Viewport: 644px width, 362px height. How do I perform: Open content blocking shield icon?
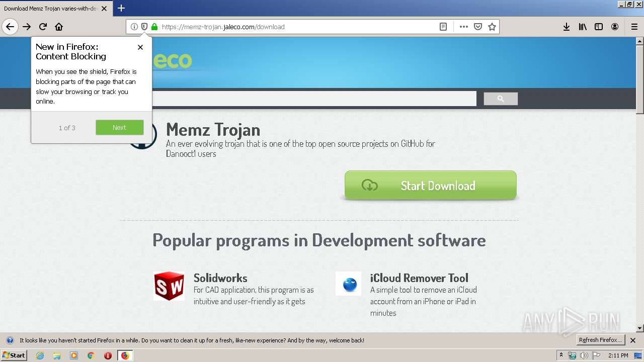pyautogui.click(x=144, y=27)
